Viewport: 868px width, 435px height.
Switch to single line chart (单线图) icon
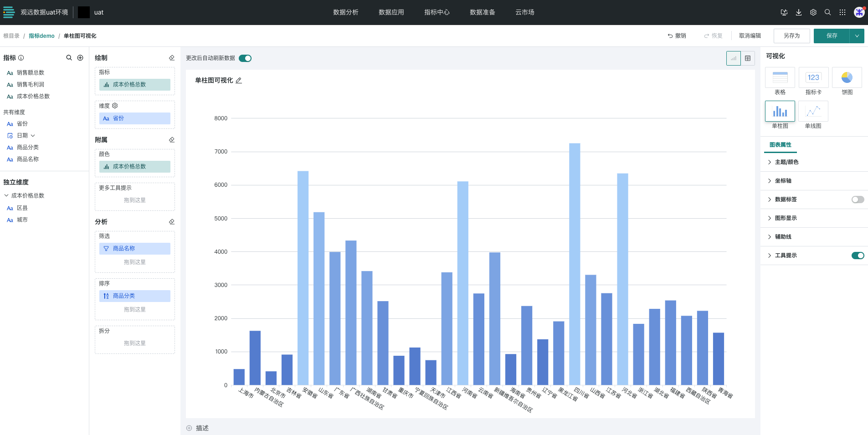(x=813, y=111)
